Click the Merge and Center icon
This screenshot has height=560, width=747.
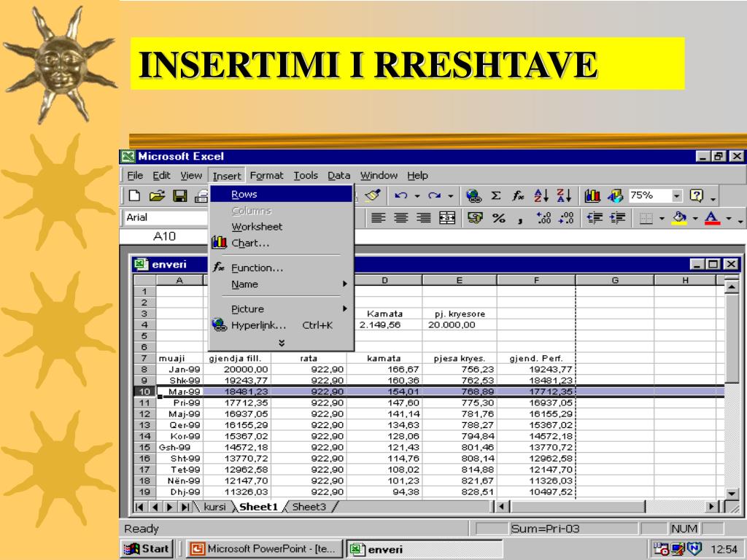[x=447, y=218]
